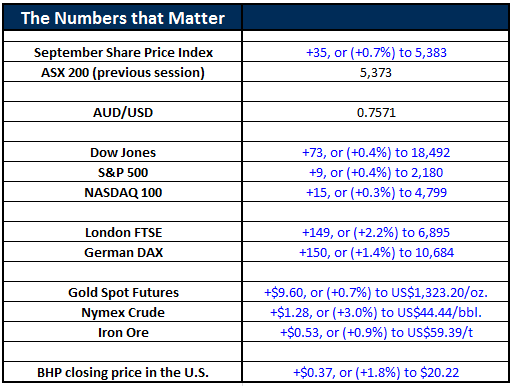The image size is (512, 386).
Task: Click the gold price US$1,323.20/oz. cell
Action: pos(376,292)
